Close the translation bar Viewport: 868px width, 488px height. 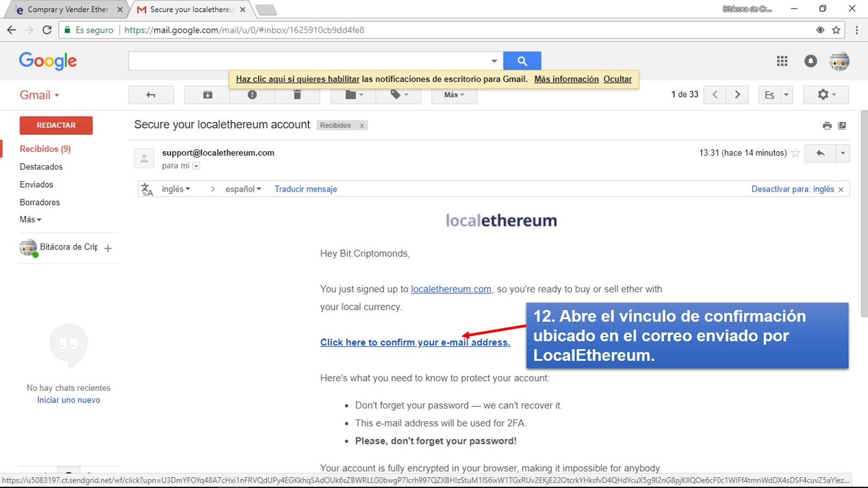pyautogui.click(x=841, y=189)
